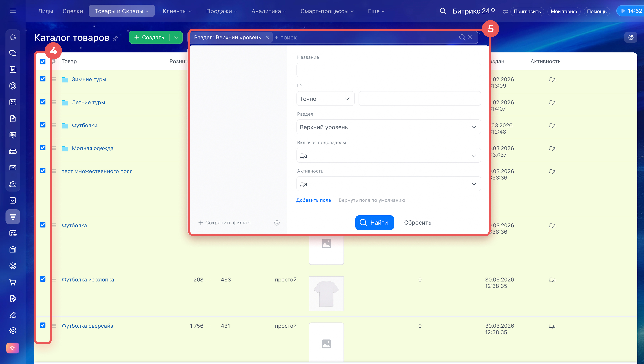The width and height of the screenshot is (644, 364).
Task: Open the rocket icon at sidebar bottom
Action: [13, 348]
